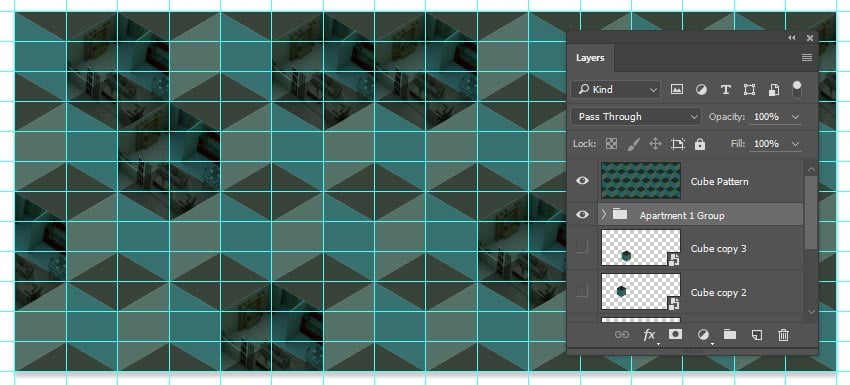Image resolution: width=850 pixels, height=385 pixels.
Task: Close the Layers panel
Action: [x=809, y=38]
